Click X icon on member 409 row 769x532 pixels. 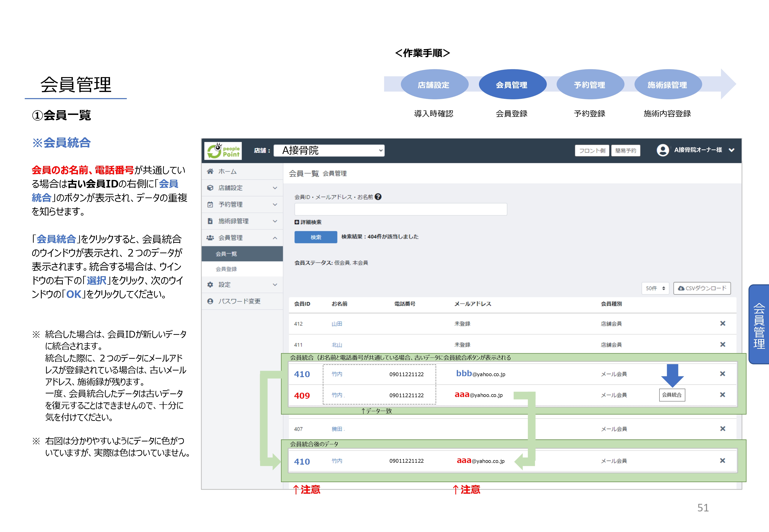[x=722, y=395]
